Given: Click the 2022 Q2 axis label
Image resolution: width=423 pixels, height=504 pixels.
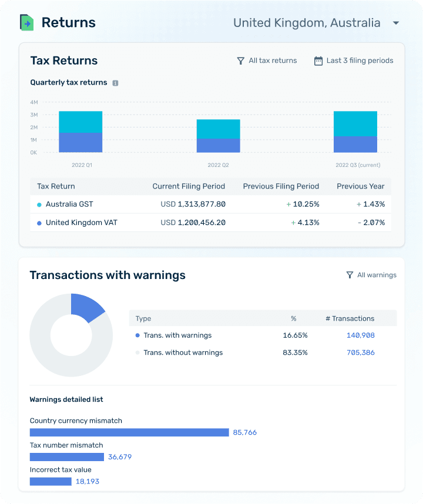Looking at the screenshot, I should [218, 165].
